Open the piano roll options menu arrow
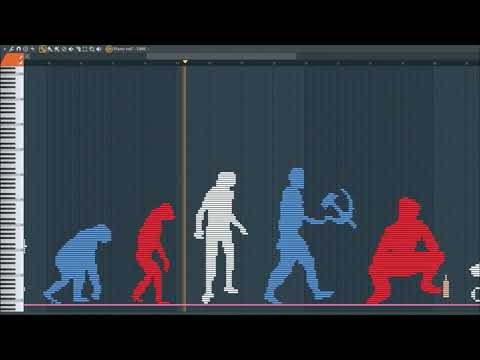Viewport: 480px width, 360px height. pyautogui.click(x=4, y=49)
